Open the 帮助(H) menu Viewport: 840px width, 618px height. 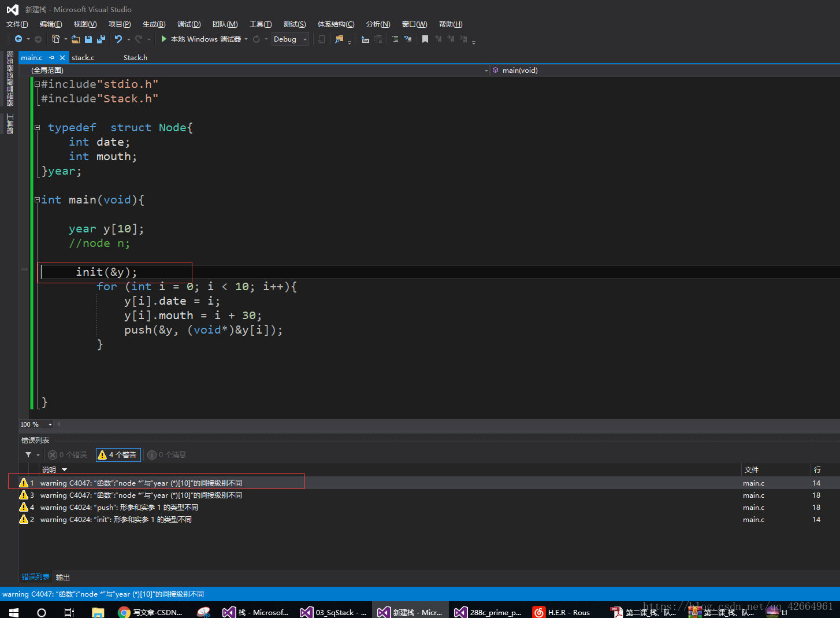click(x=451, y=24)
